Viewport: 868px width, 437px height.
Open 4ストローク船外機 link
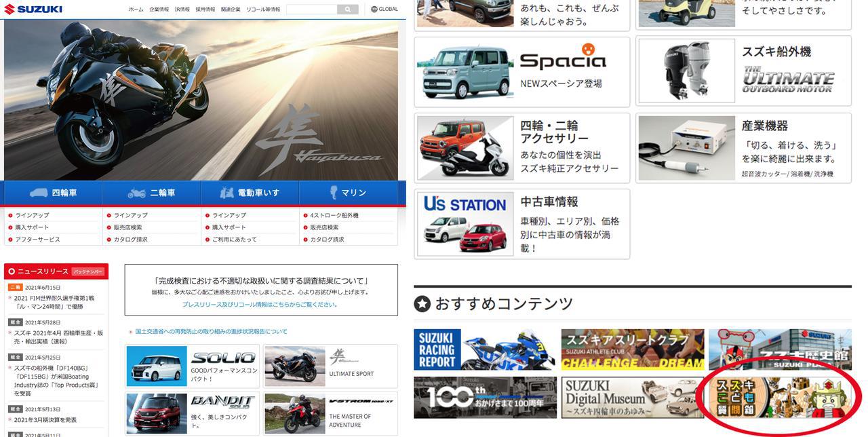(334, 215)
